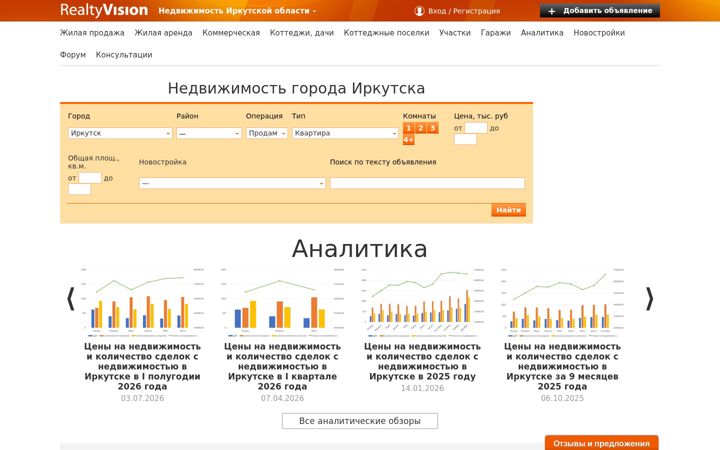Click Вход / Регистрация link
720x450 pixels.
[x=464, y=11]
